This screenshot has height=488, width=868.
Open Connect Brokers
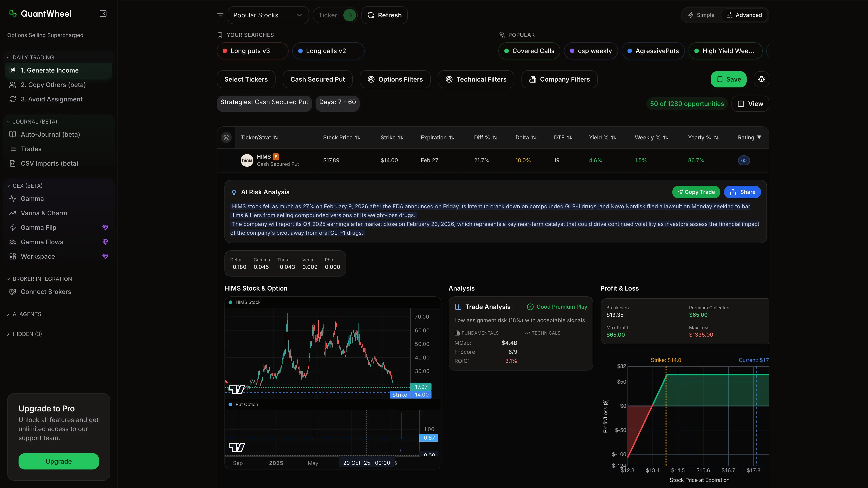(x=59, y=292)
